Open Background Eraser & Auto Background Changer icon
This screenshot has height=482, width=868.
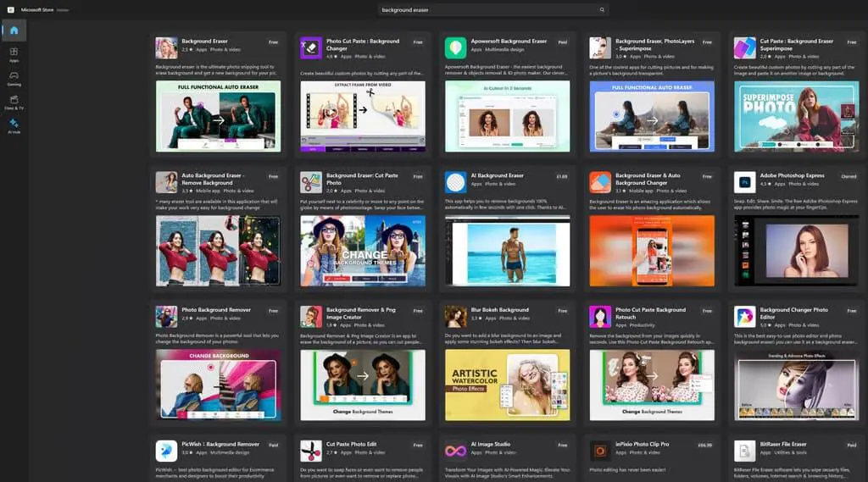pos(600,182)
